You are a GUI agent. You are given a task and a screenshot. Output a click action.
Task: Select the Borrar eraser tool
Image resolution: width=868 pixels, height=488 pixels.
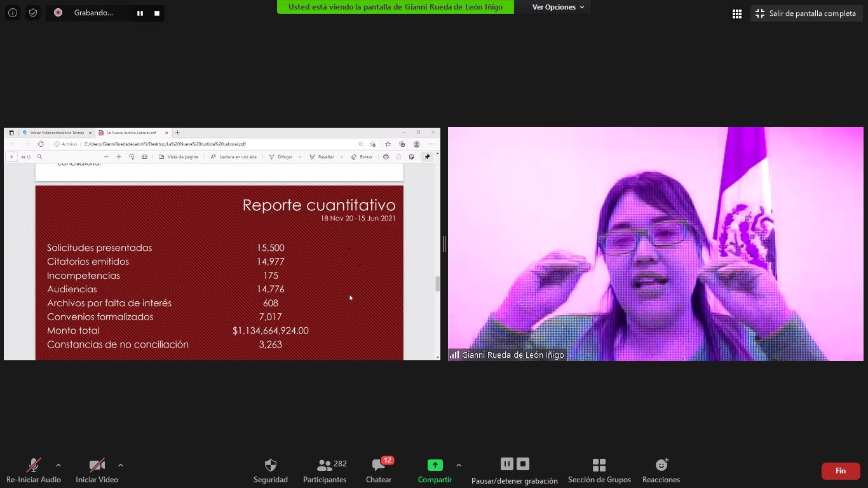point(362,157)
